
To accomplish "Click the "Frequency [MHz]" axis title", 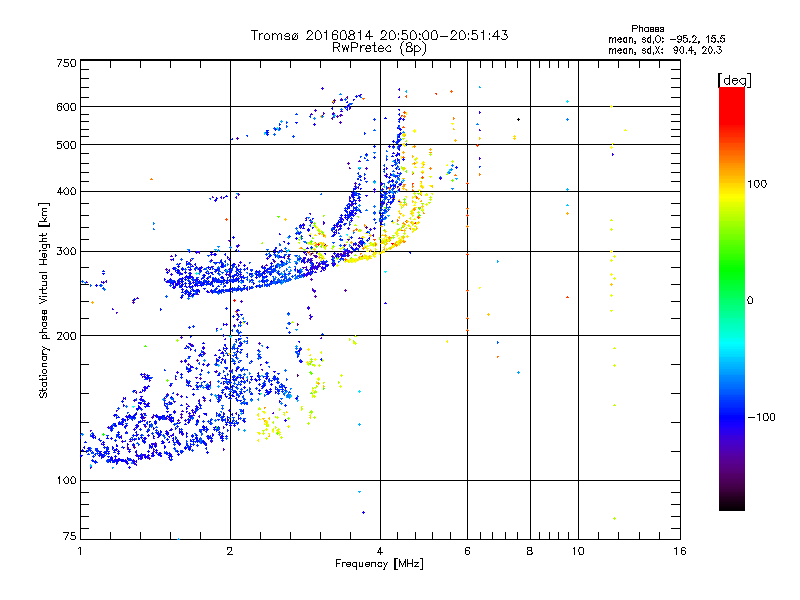I will click(379, 564).
